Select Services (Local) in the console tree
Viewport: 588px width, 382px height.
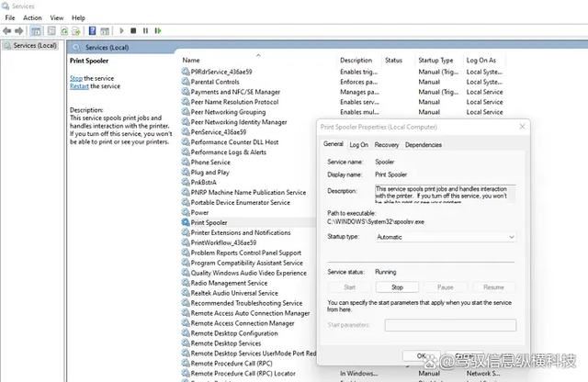(33, 45)
